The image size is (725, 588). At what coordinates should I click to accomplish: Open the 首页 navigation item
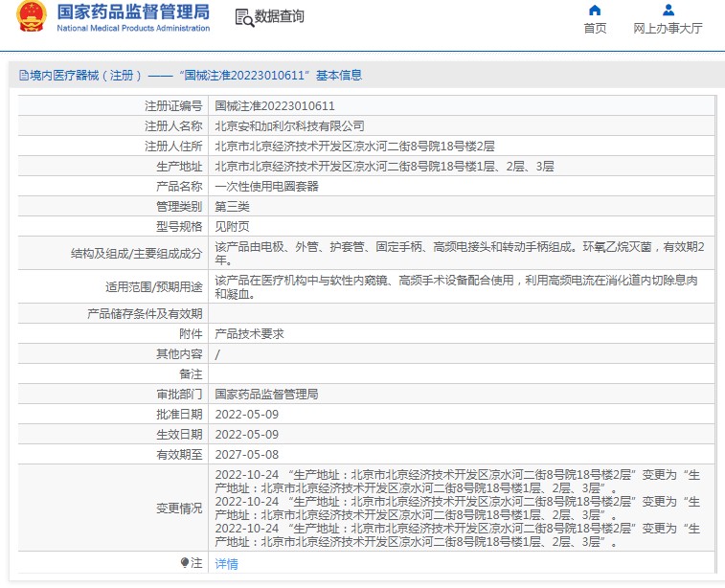click(595, 29)
